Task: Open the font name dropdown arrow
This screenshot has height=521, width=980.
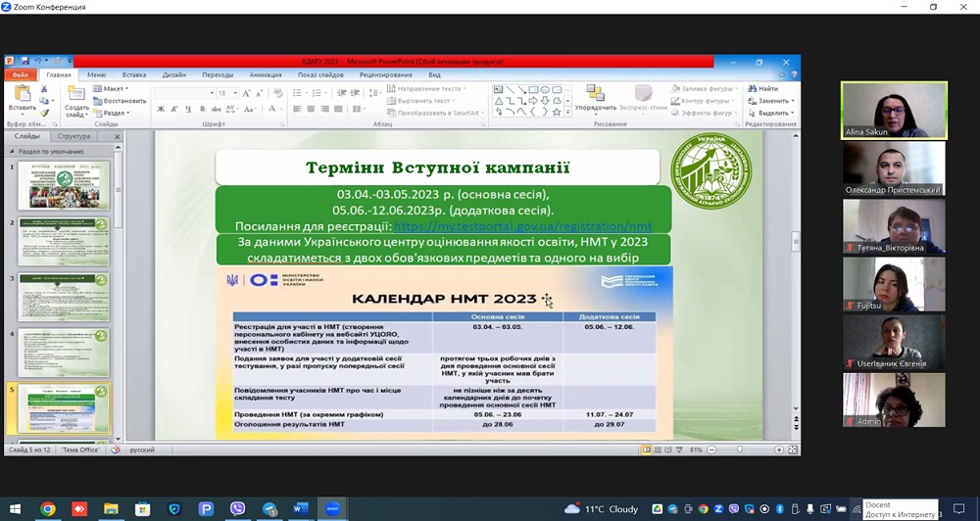Action: (212, 93)
